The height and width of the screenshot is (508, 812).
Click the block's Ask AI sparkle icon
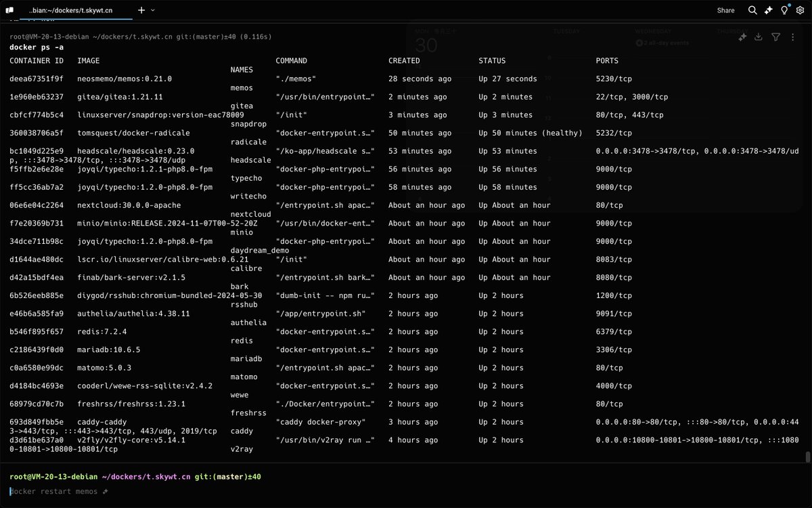pyautogui.click(x=742, y=37)
